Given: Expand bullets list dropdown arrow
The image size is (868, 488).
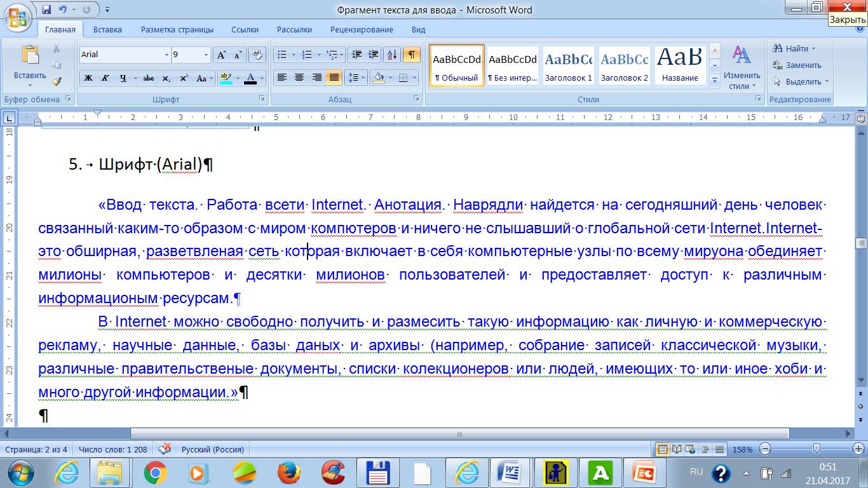Looking at the screenshot, I should 294,55.
